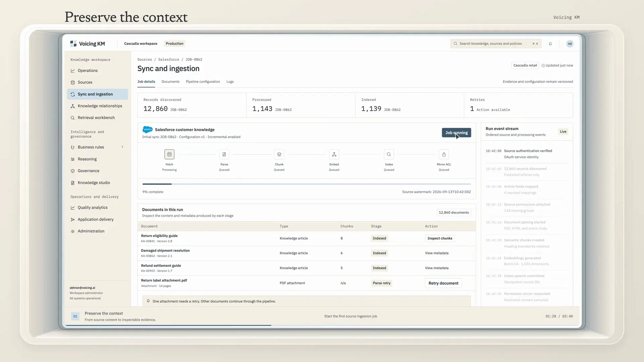Open Quality analytics in sidebar
644x362 pixels.
click(x=97, y=207)
